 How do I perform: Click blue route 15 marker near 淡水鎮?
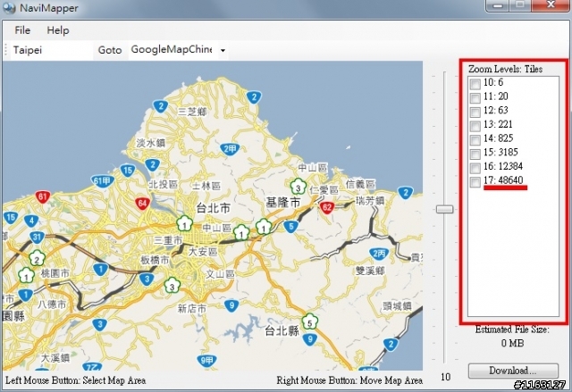tap(128, 171)
